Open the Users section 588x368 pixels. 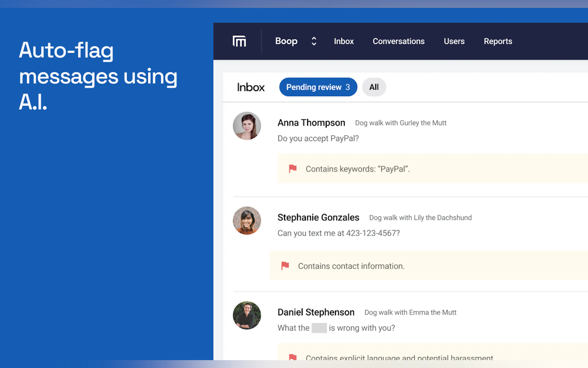tap(454, 41)
